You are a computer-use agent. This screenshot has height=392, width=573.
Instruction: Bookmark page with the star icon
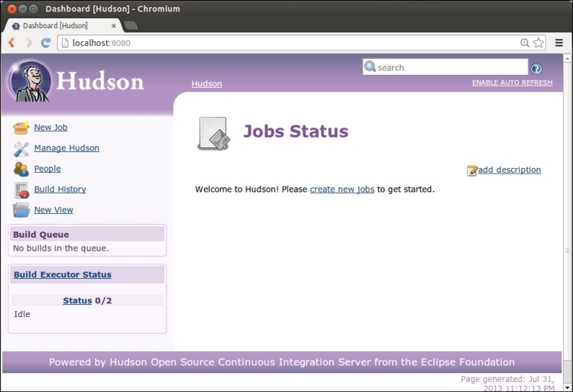[x=539, y=43]
